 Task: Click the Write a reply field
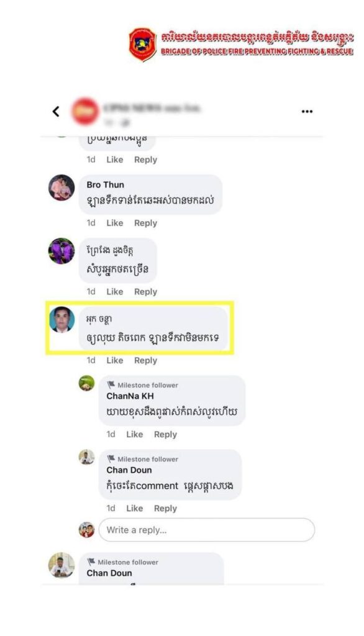207,530
